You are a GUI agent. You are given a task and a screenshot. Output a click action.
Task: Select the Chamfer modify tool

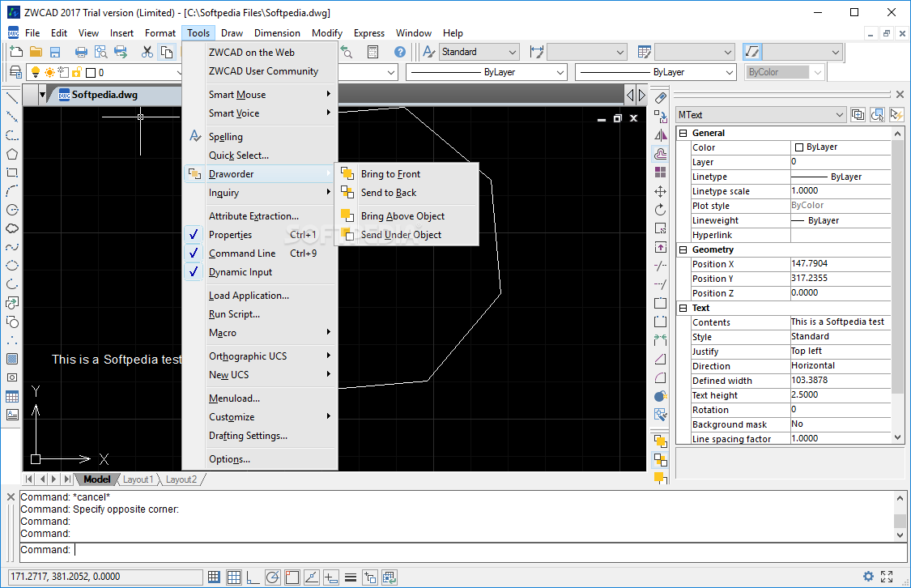pyautogui.click(x=661, y=359)
